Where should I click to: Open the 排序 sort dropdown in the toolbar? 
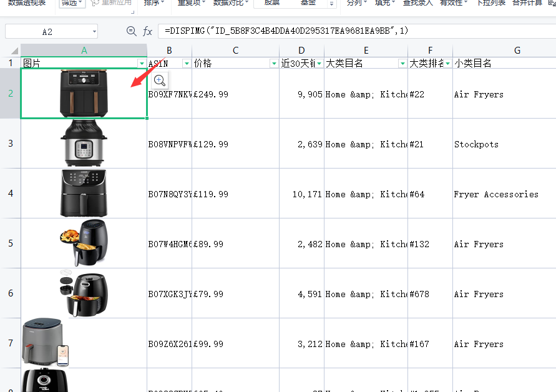(154, 3)
